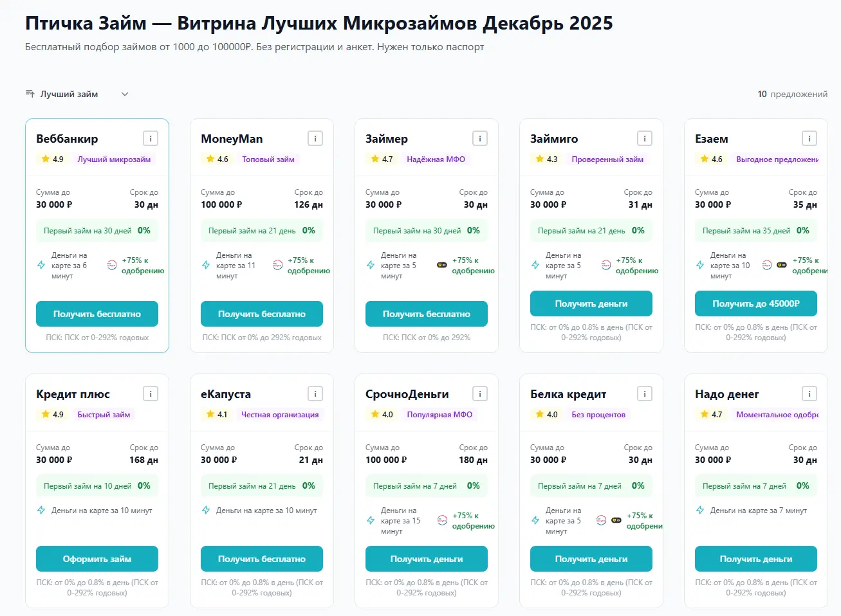
Task: Expand the Лучший займ sorting dropdown
Action: 125,94
